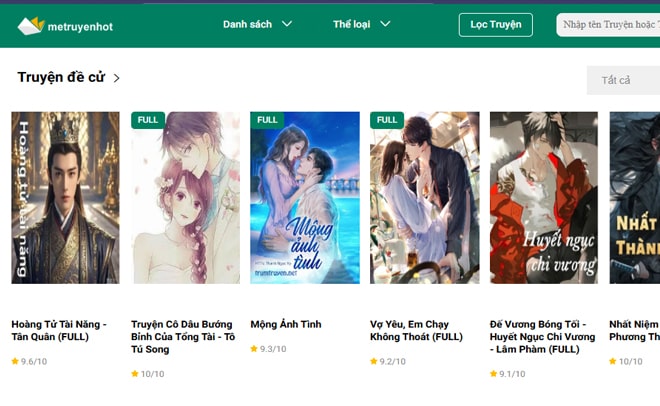Click FULL badge on Vợ Yêu cover
Image resolution: width=660 pixels, height=406 pixels.
point(387,120)
